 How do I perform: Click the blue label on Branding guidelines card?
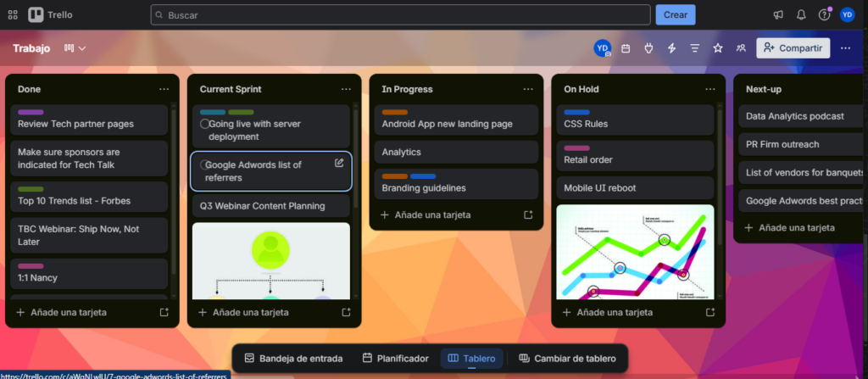pyautogui.click(x=423, y=176)
